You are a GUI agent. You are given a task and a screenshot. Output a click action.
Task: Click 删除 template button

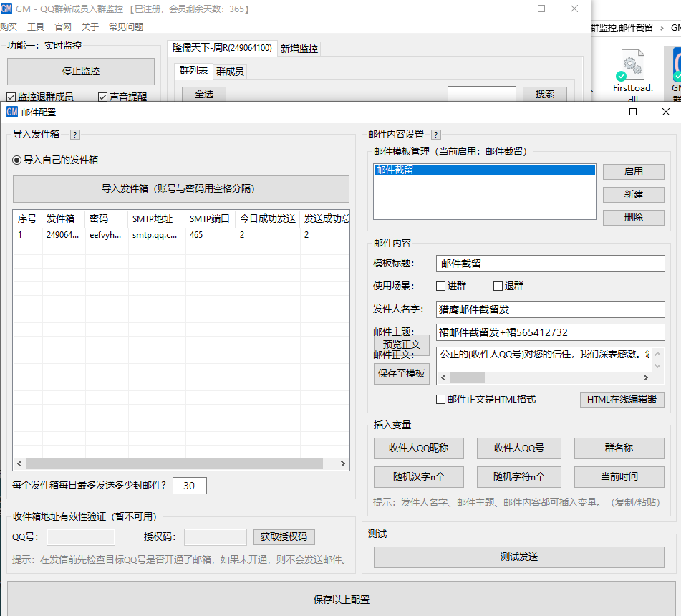tap(633, 217)
